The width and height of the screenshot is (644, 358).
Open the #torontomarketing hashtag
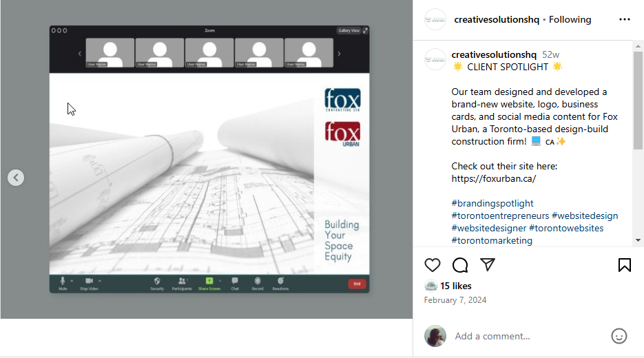point(492,240)
